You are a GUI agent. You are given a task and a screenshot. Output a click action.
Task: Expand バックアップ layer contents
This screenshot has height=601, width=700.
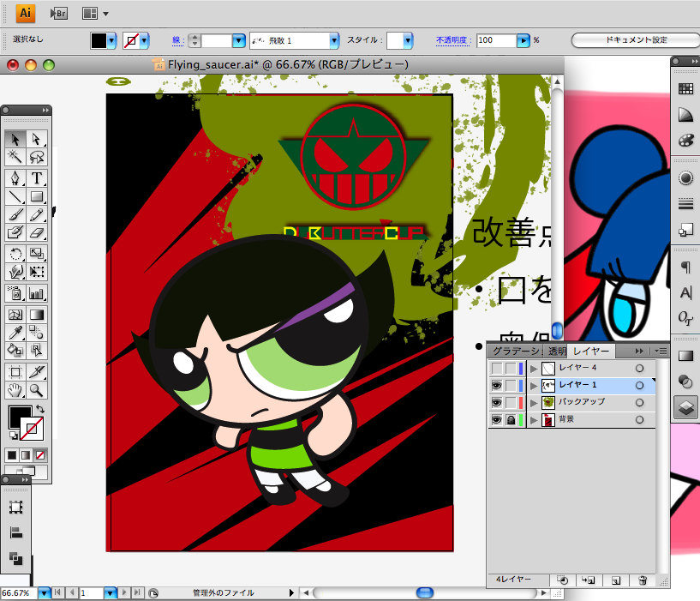pyautogui.click(x=534, y=403)
